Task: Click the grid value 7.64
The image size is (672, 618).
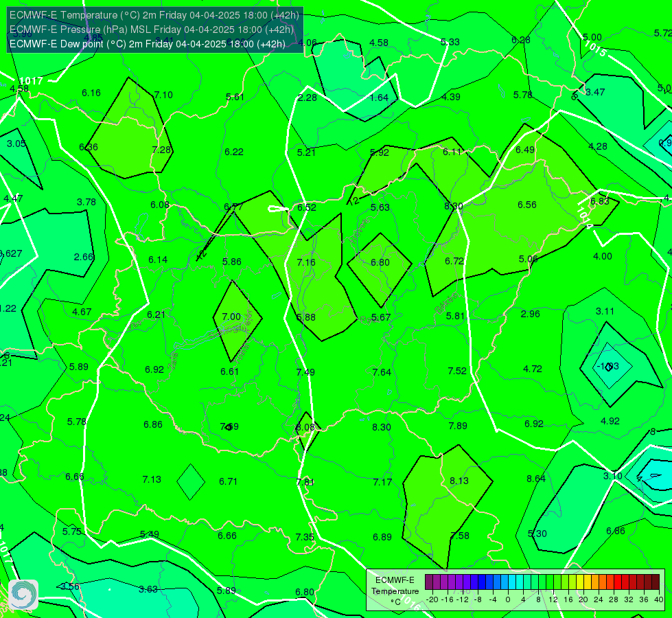Action: pos(382,371)
